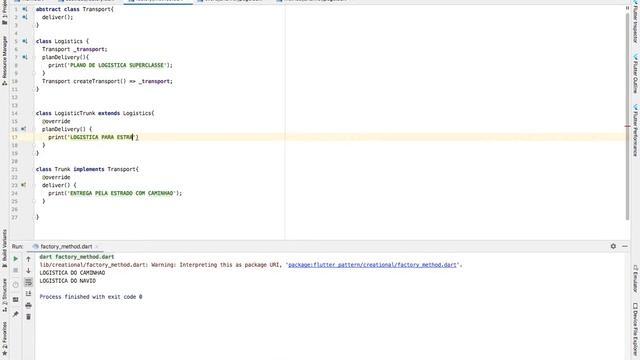The height and width of the screenshot is (360, 640).
Task: Click 'Process finished with exit code 0' text
Action: click(x=91, y=297)
